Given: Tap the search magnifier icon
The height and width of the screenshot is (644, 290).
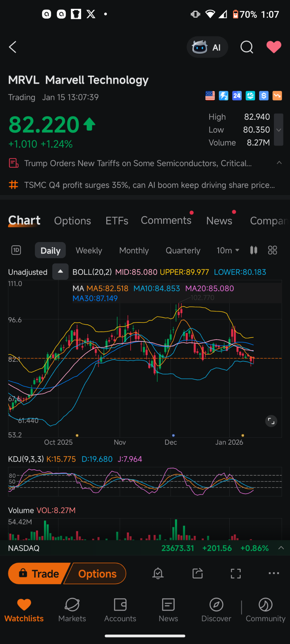Looking at the screenshot, I should (247, 47).
